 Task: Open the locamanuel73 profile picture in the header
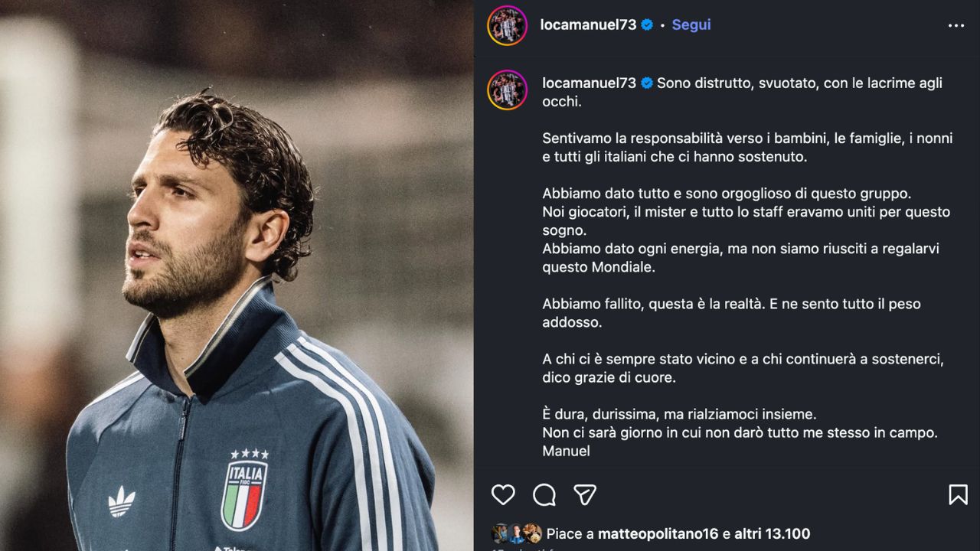point(507,25)
